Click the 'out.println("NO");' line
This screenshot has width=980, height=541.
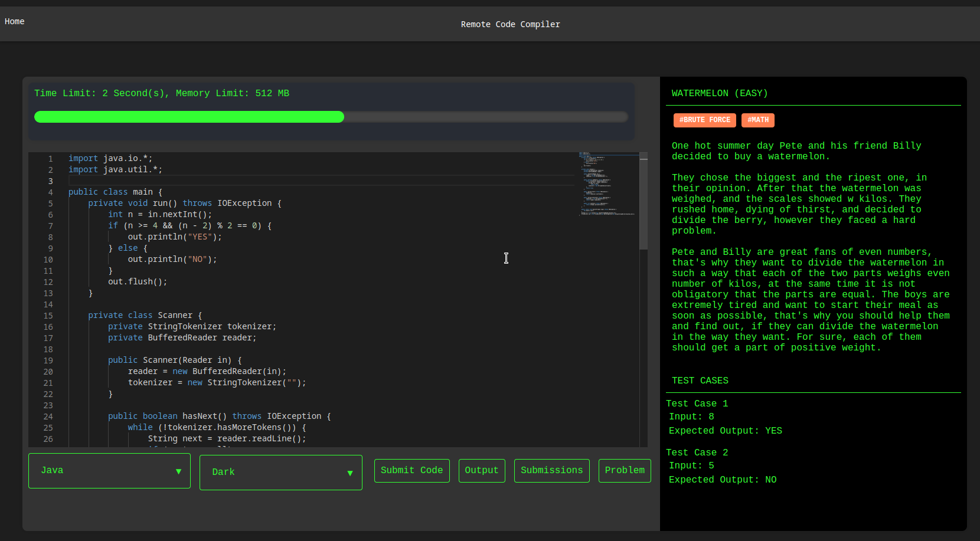[172, 260]
